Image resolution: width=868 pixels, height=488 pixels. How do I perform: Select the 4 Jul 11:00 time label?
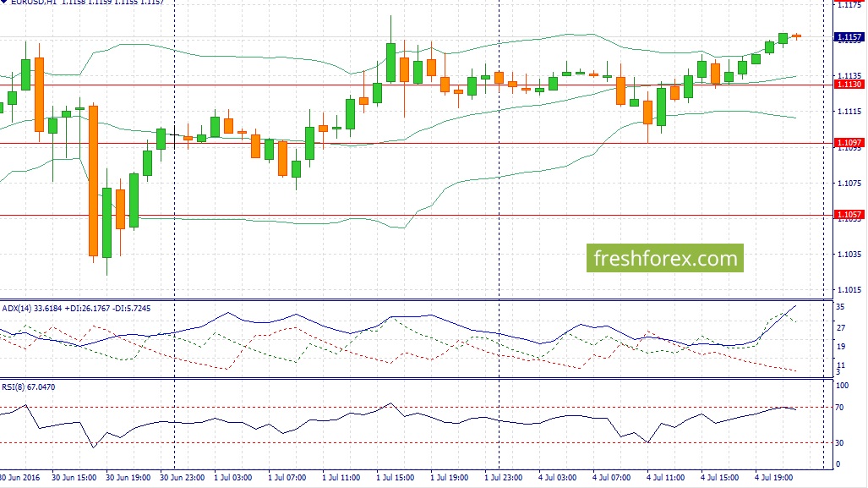(665, 478)
